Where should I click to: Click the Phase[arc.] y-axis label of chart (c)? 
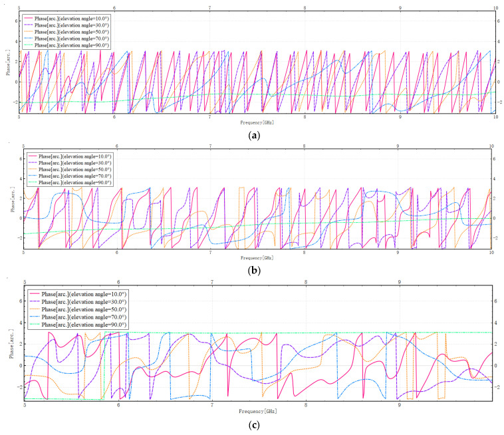click(12, 344)
